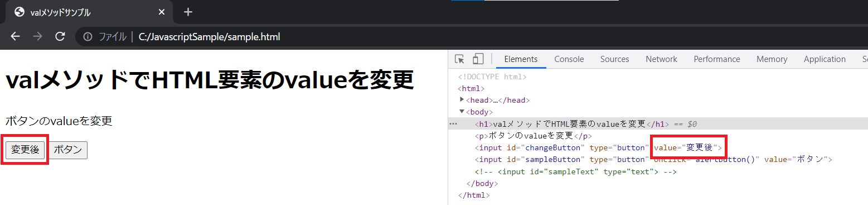Viewport: 868px width, 205px height.
Task: Close the valメソッドサンプル tab
Action: coord(162,12)
